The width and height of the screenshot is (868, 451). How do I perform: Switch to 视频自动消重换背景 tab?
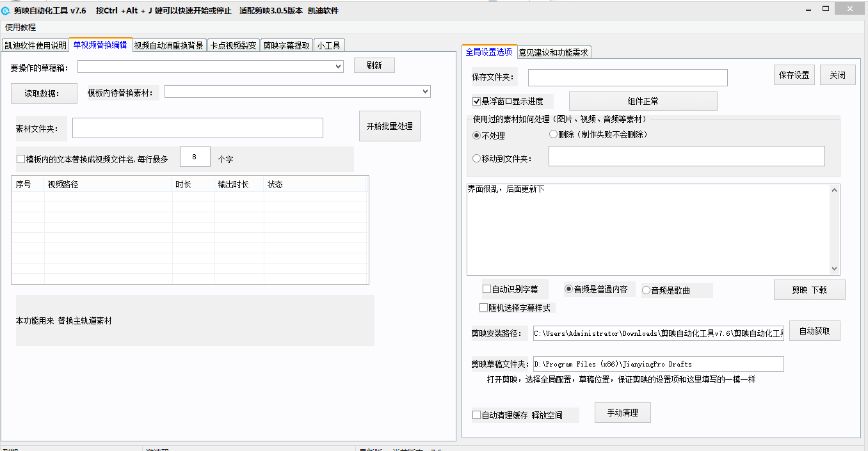(168, 45)
